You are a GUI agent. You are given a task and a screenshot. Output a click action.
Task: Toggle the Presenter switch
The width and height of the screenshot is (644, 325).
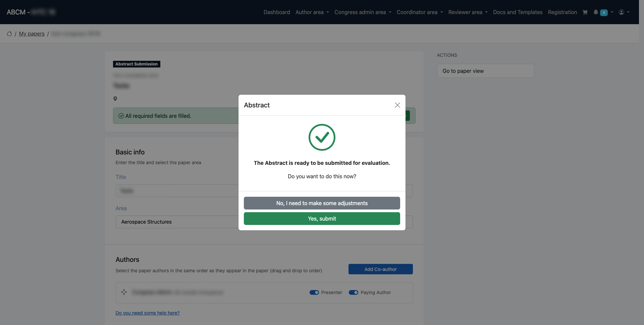coord(314,292)
